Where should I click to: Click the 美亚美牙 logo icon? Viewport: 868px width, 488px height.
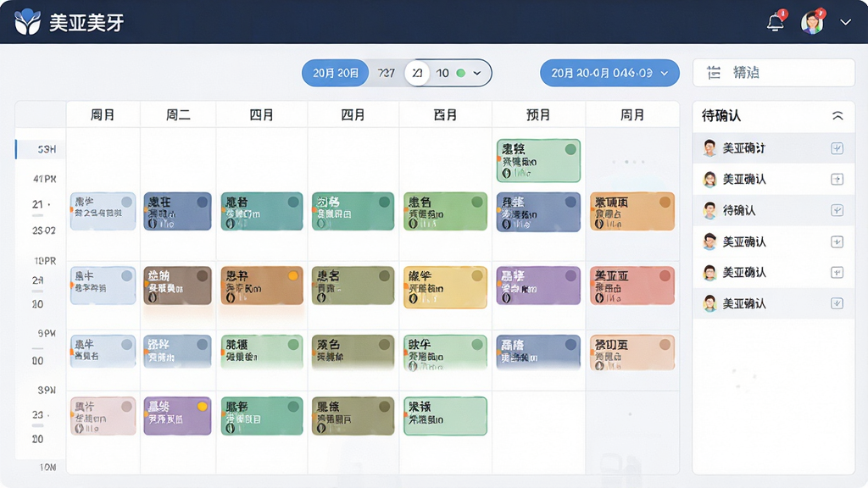pyautogui.click(x=27, y=22)
